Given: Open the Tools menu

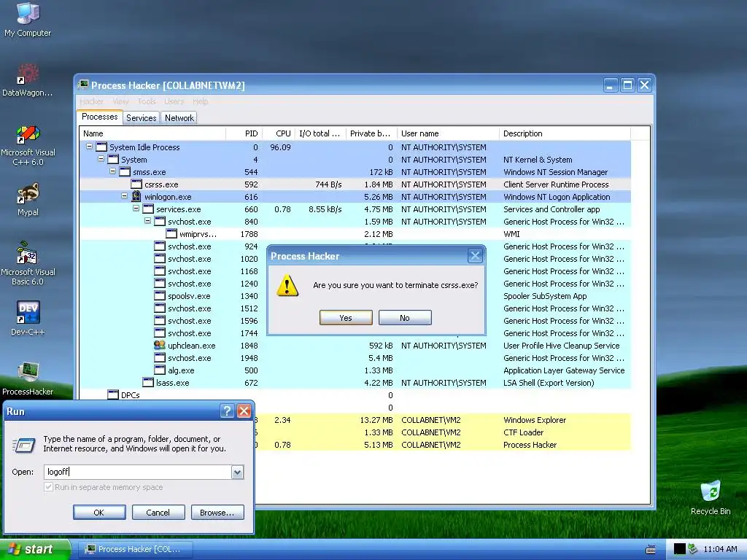Looking at the screenshot, I should click(x=147, y=101).
